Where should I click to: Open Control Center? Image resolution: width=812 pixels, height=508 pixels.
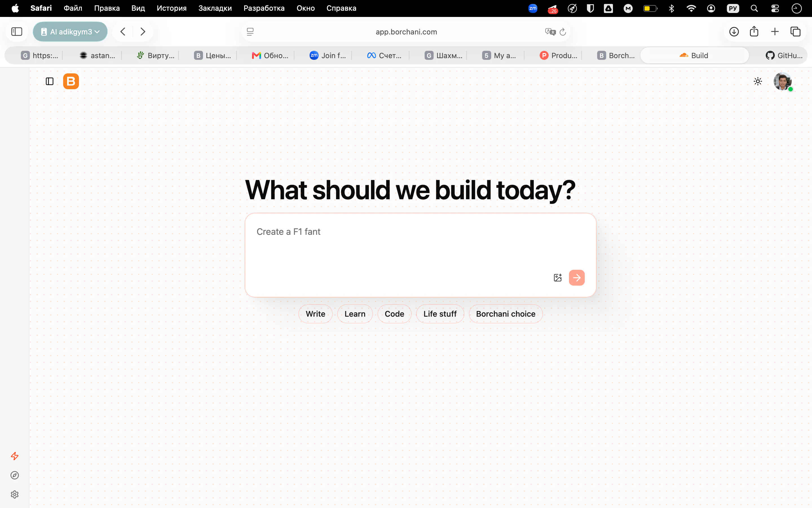[x=775, y=8]
